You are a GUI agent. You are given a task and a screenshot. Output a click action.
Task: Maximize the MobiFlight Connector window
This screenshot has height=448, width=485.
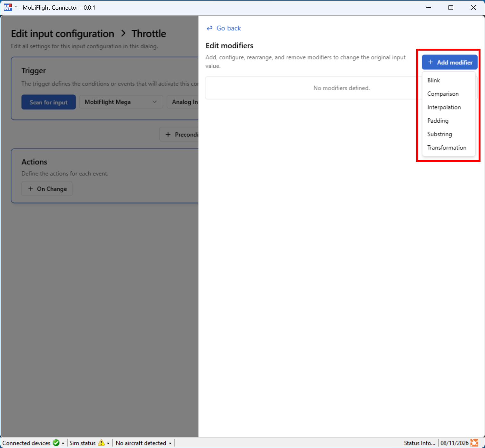point(451,8)
